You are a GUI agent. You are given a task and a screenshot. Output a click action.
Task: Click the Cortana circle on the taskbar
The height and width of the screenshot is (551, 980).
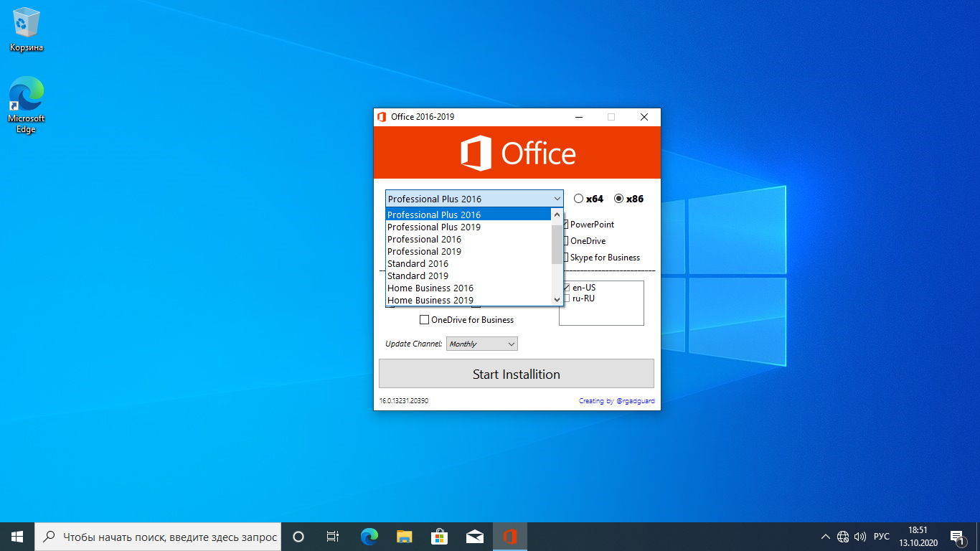tap(298, 536)
